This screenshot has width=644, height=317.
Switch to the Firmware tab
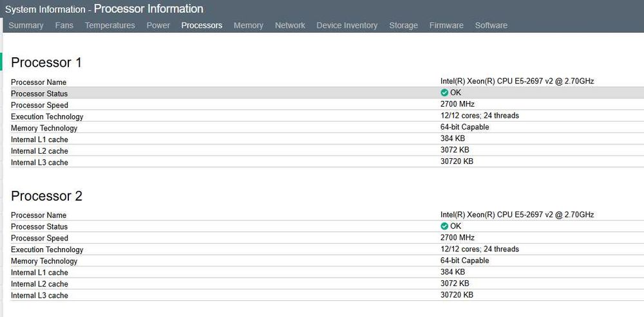pyautogui.click(x=446, y=26)
